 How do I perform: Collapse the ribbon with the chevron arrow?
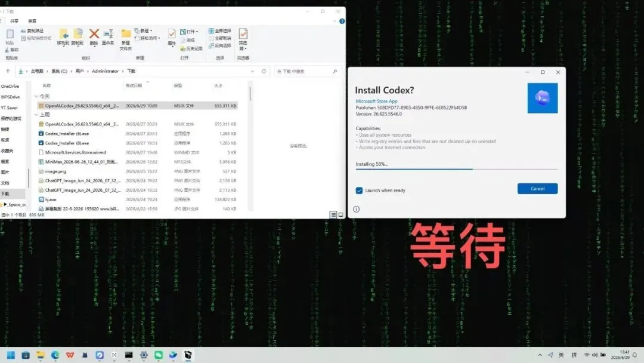[335, 21]
